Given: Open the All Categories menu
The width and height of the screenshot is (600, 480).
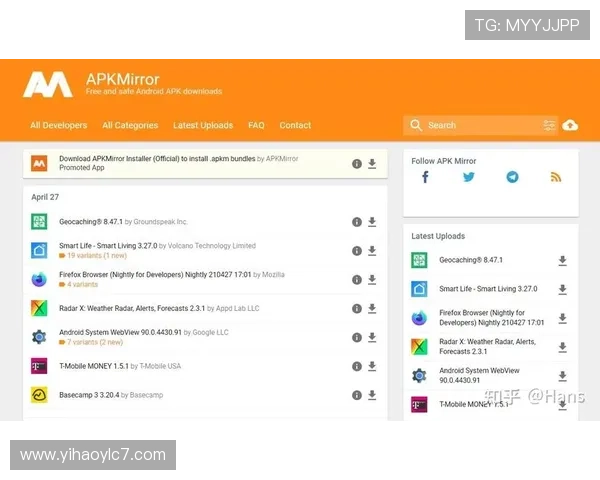Looking at the screenshot, I should point(130,125).
